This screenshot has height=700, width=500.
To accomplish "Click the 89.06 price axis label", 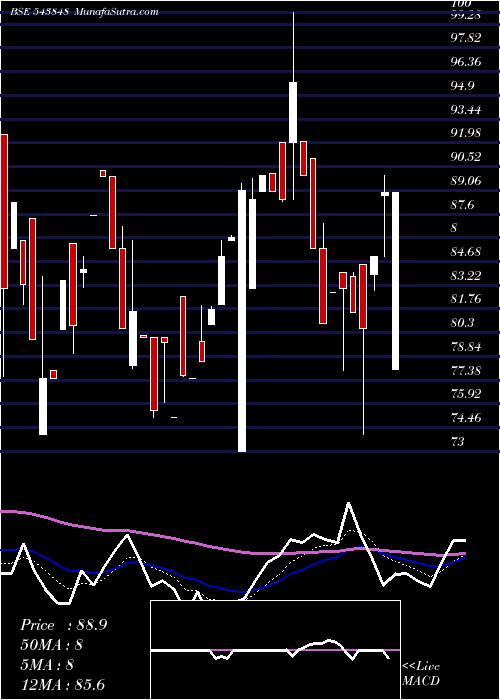I will tap(466, 181).
